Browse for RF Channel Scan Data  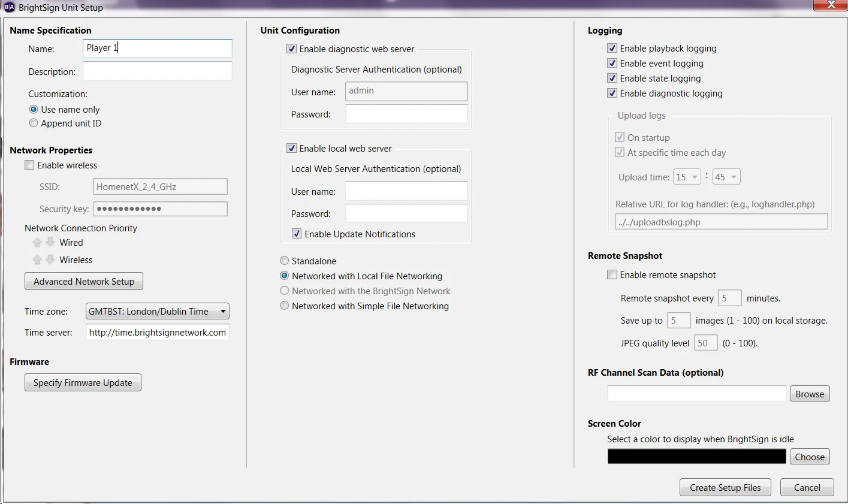tap(810, 394)
